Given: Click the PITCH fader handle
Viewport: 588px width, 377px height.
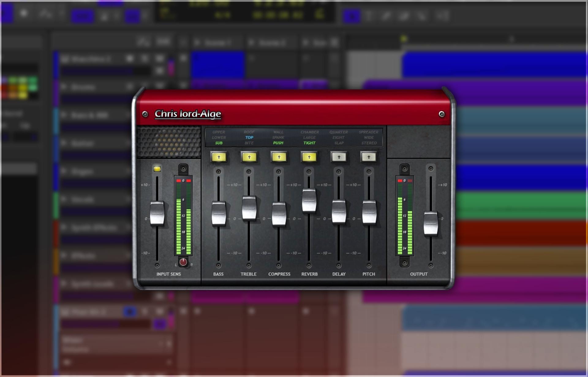Looking at the screenshot, I should (x=369, y=212).
